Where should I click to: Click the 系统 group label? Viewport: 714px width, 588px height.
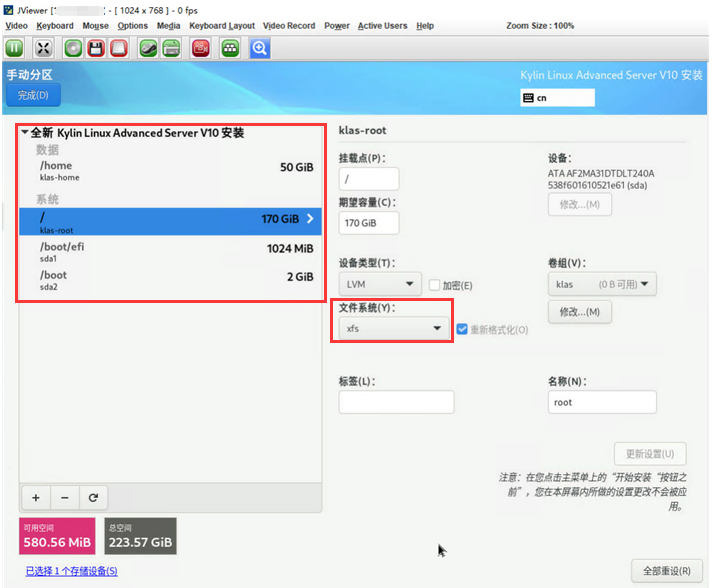47,199
